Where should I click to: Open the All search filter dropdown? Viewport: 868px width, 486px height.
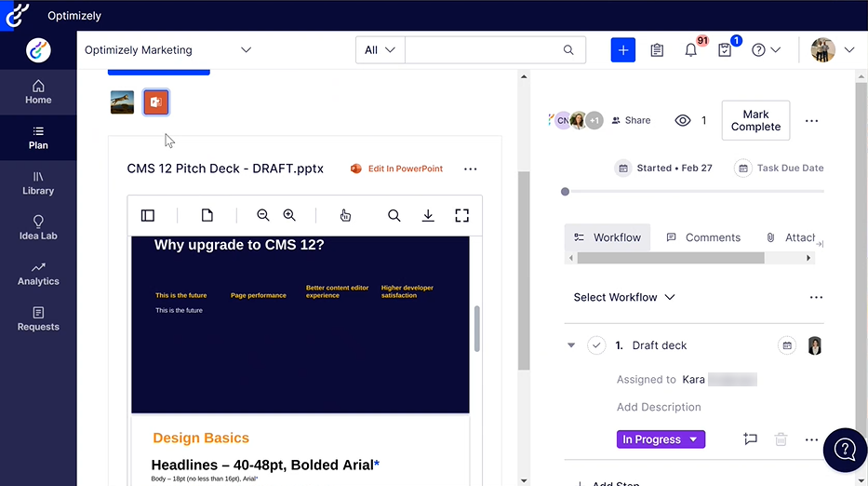pos(380,50)
